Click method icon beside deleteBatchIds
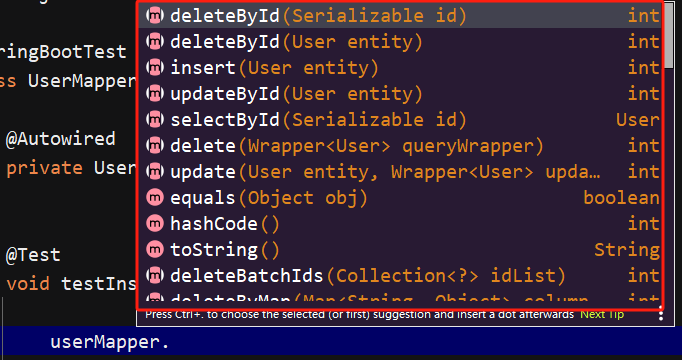 (155, 276)
